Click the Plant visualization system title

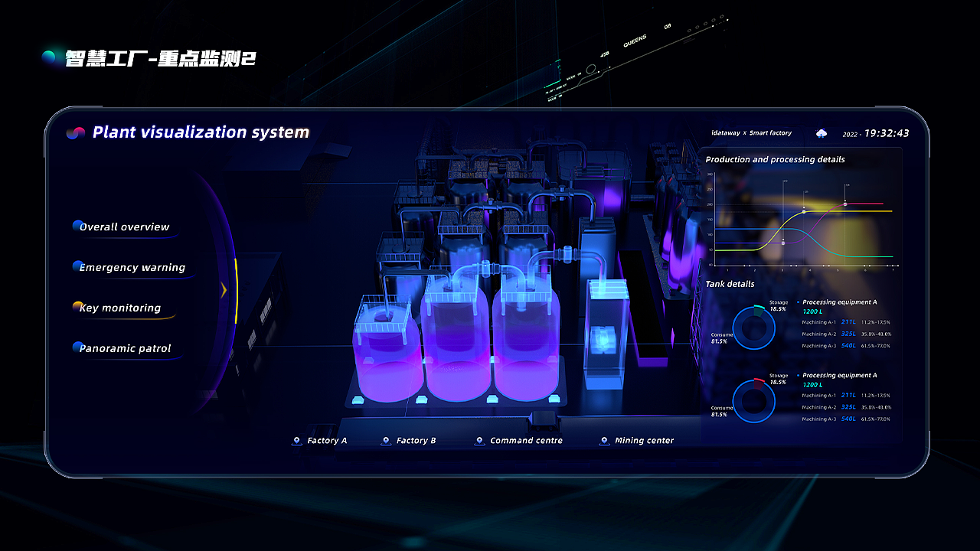(201, 132)
